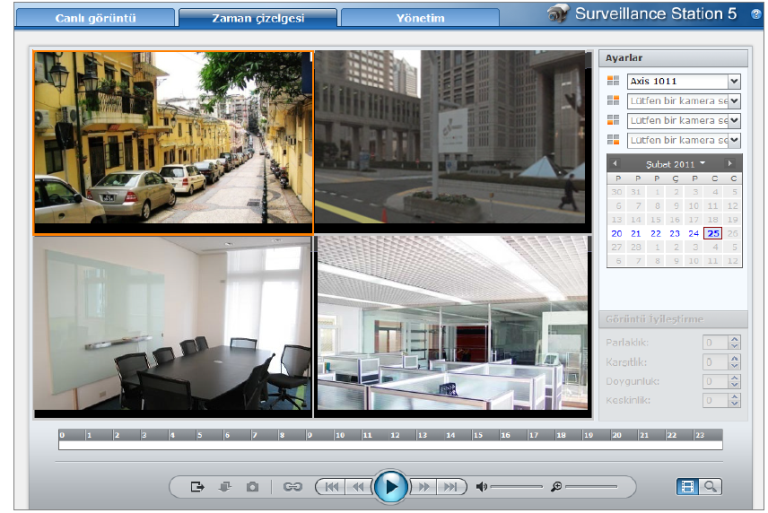768x513 pixels.
Task: Open the second camera selection dropdown
Action: 734,101
